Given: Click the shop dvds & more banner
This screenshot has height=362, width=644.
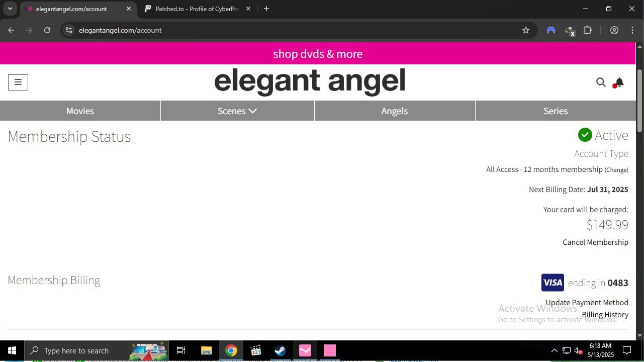Looking at the screenshot, I should (x=318, y=53).
